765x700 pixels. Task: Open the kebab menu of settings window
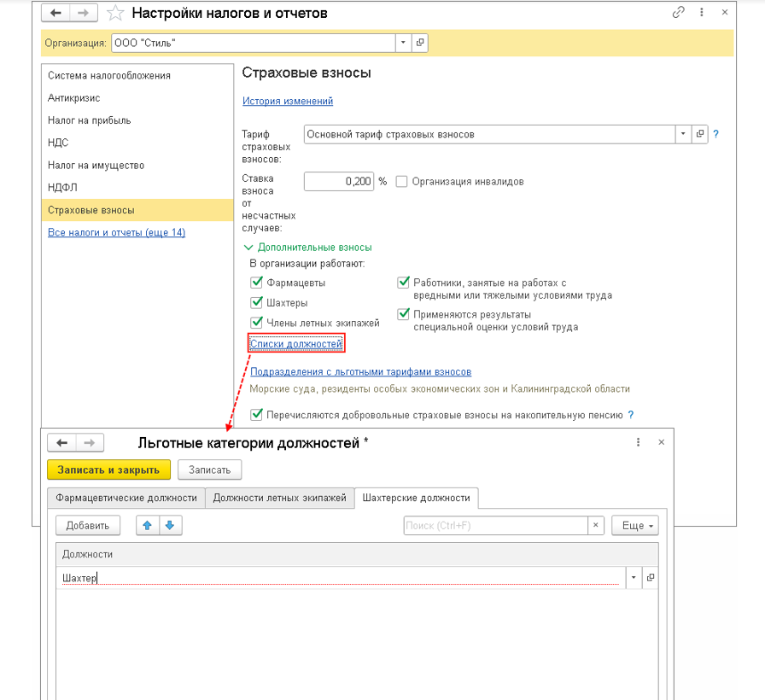point(702,13)
